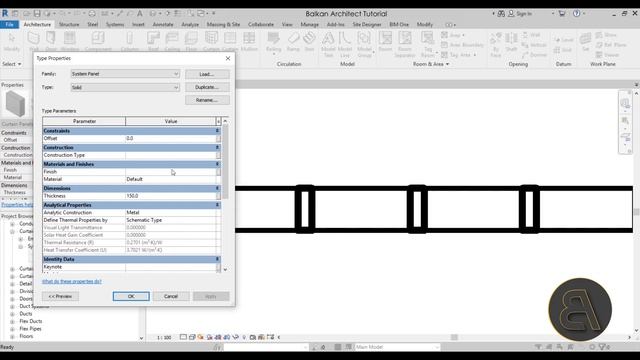Select the Stair tool

click(309, 42)
